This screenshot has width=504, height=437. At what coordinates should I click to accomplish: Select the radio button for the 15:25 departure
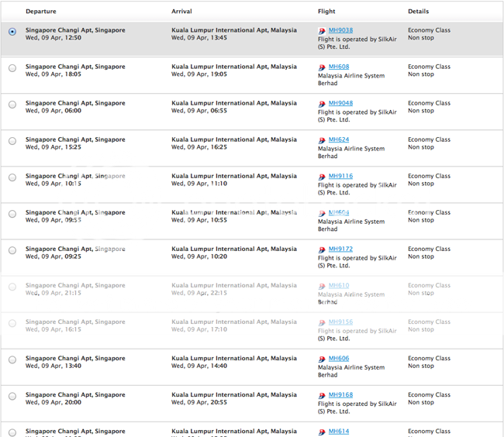[x=12, y=141]
